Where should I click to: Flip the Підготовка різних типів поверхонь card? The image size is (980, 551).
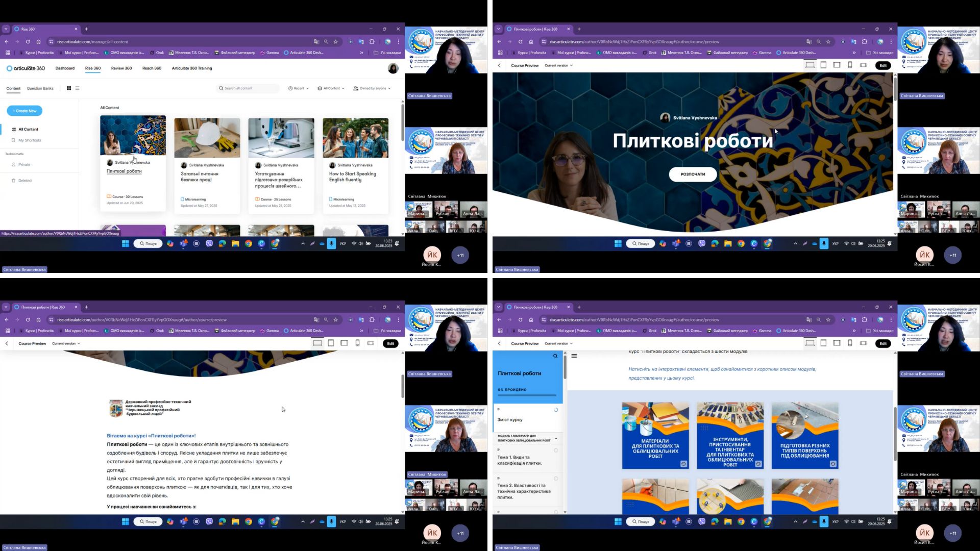[x=833, y=464]
